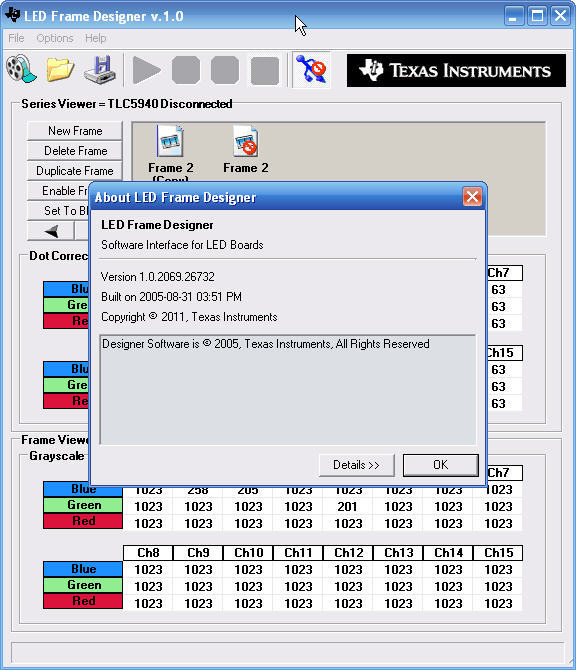Screen dimensions: 576x670
Task: Click the Ch12 grayscale column header
Action: [348, 553]
